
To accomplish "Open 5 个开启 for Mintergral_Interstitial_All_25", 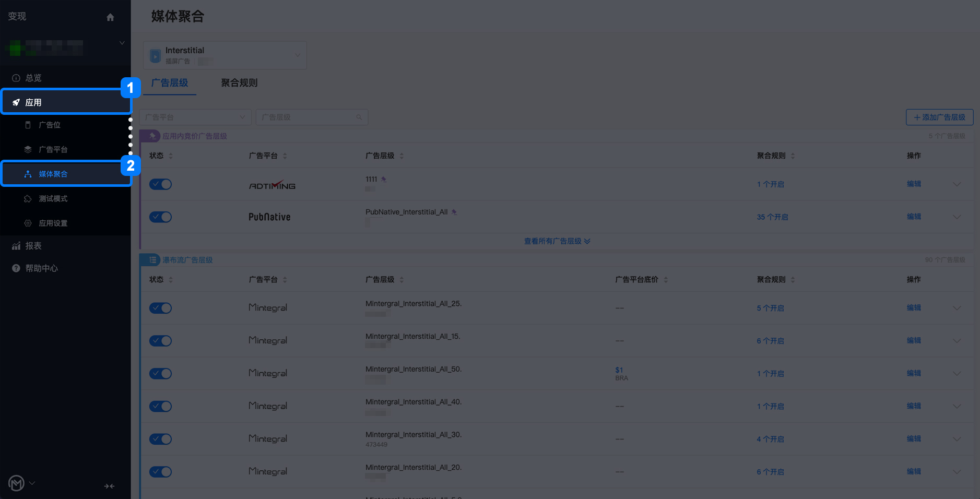I will tap(770, 308).
